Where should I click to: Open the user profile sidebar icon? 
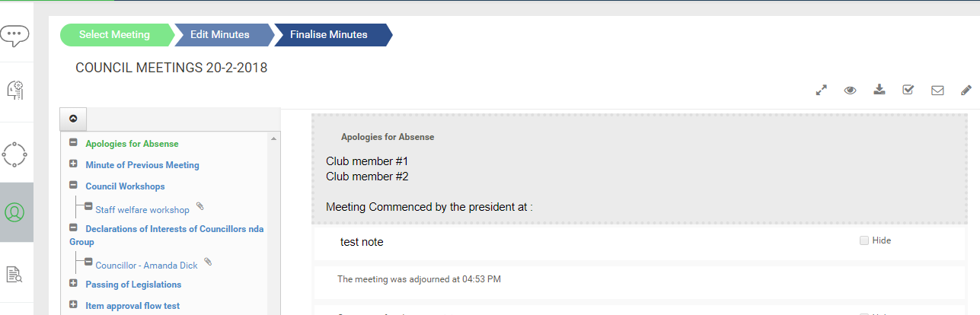(x=14, y=212)
